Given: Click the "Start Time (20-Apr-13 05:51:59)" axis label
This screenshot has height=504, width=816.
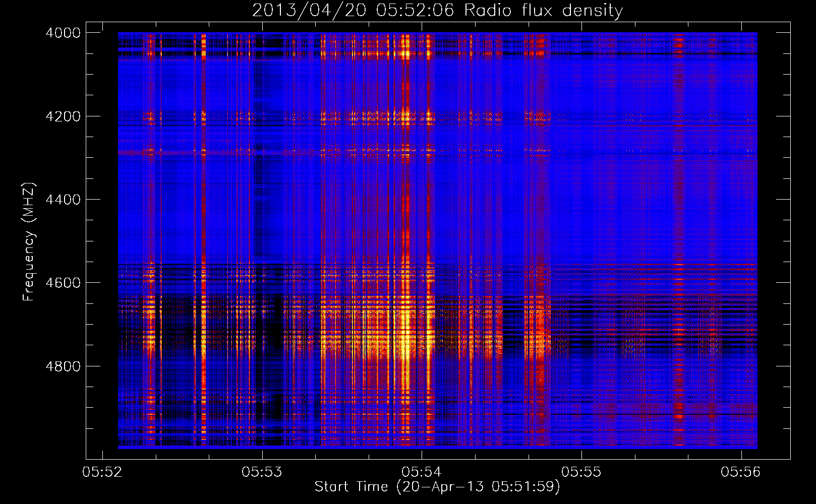Looking at the screenshot, I should pyautogui.click(x=437, y=487).
